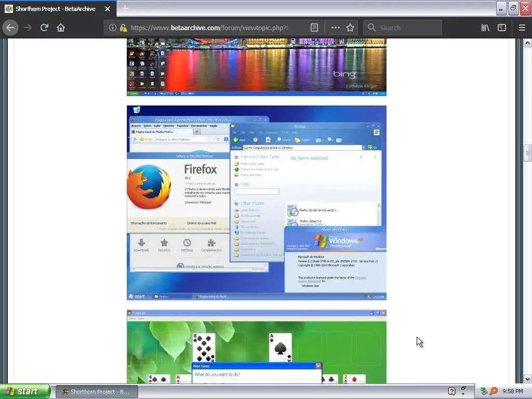Toggle the sidebars toolbar icon
This screenshot has height=399, width=532.
tap(502, 28)
